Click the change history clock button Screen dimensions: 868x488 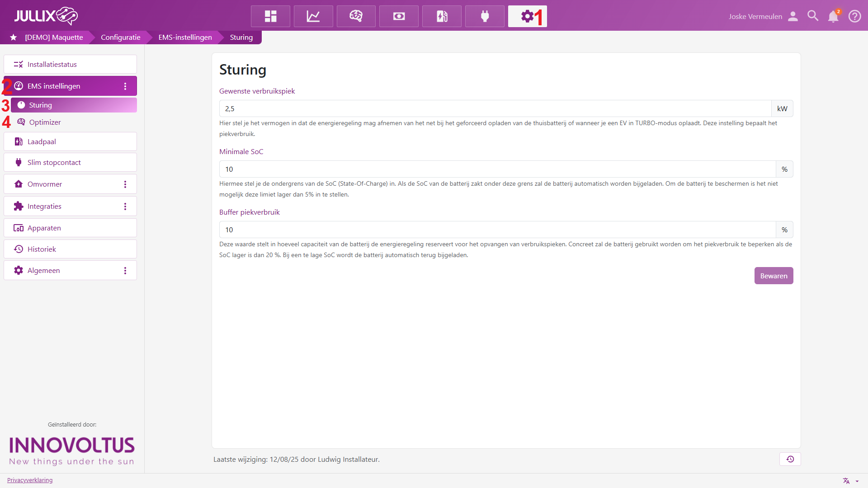click(x=790, y=459)
